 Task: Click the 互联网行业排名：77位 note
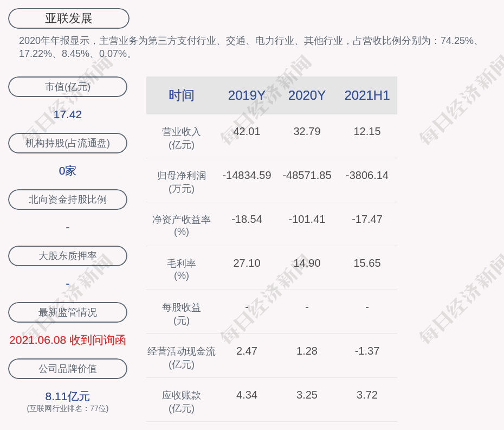pyautogui.click(x=68, y=408)
